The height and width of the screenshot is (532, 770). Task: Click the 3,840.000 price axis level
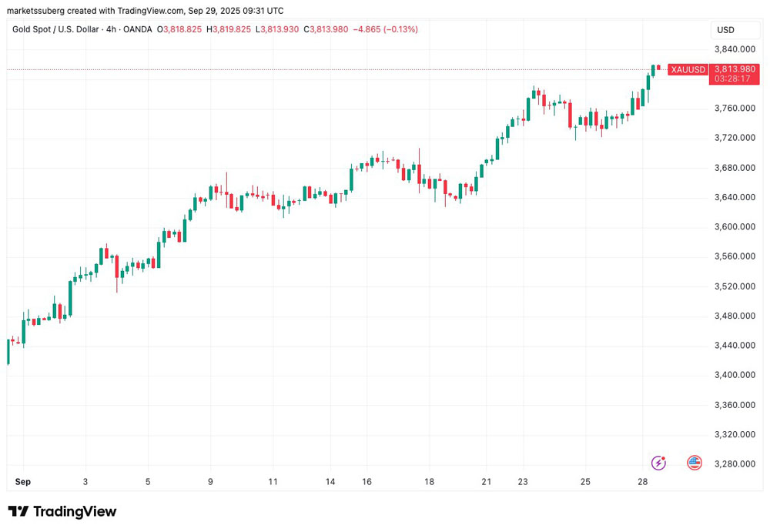(735, 49)
